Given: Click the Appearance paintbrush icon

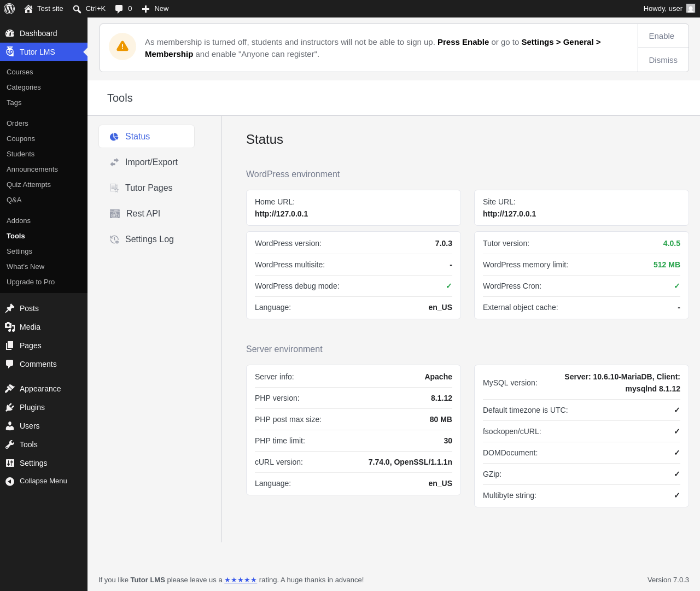Looking at the screenshot, I should pos(10,389).
